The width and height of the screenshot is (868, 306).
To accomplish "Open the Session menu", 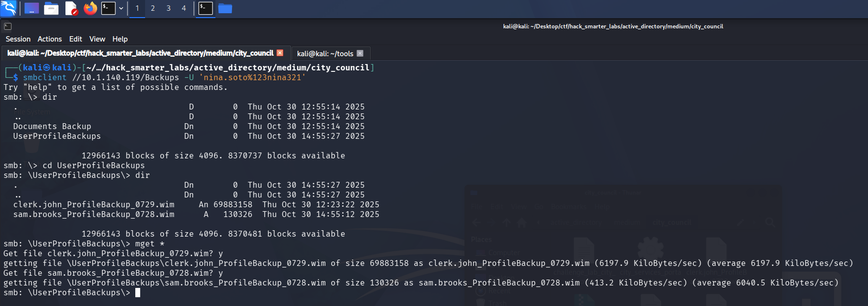I will coord(18,39).
